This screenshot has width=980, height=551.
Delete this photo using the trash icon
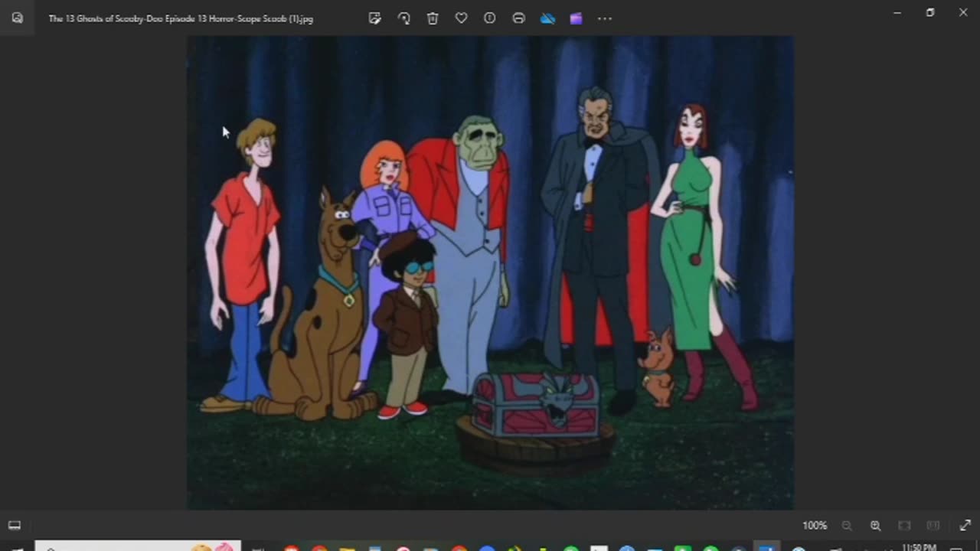(x=433, y=18)
